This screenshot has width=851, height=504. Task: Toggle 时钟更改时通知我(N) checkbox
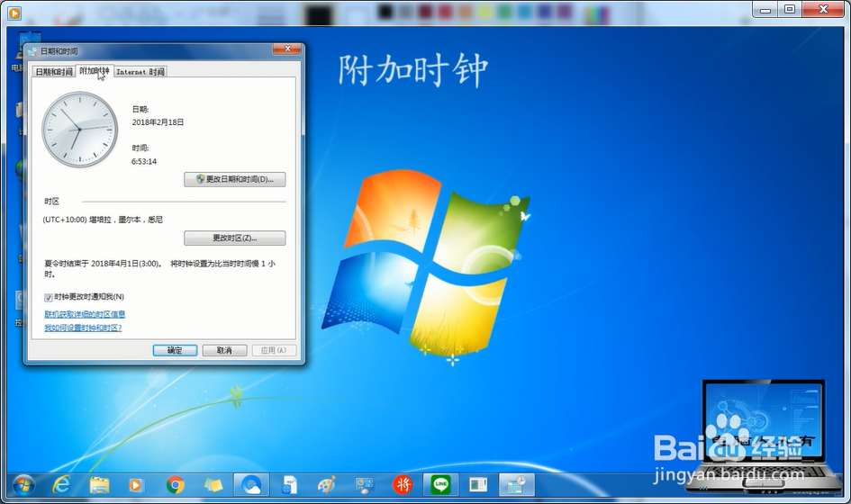pos(49,297)
